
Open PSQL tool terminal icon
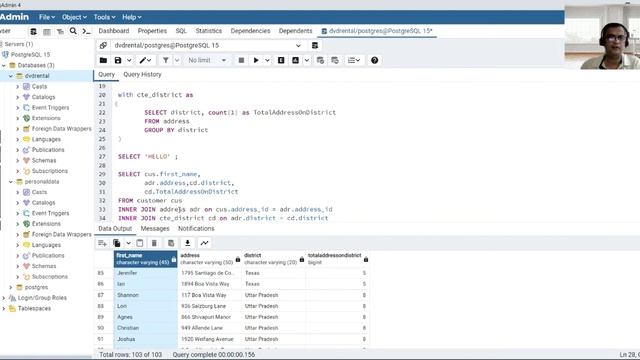click(x=86, y=31)
